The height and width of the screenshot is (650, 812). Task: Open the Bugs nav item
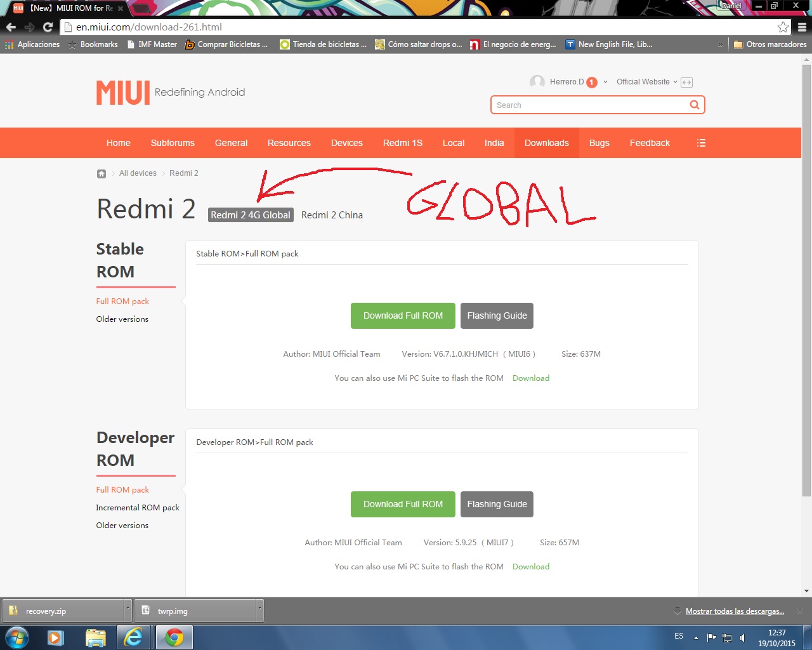click(x=599, y=143)
